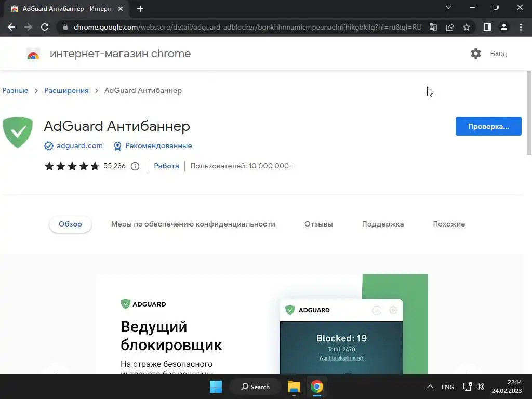Click the Chrome Web Store logo

pos(33,54)
